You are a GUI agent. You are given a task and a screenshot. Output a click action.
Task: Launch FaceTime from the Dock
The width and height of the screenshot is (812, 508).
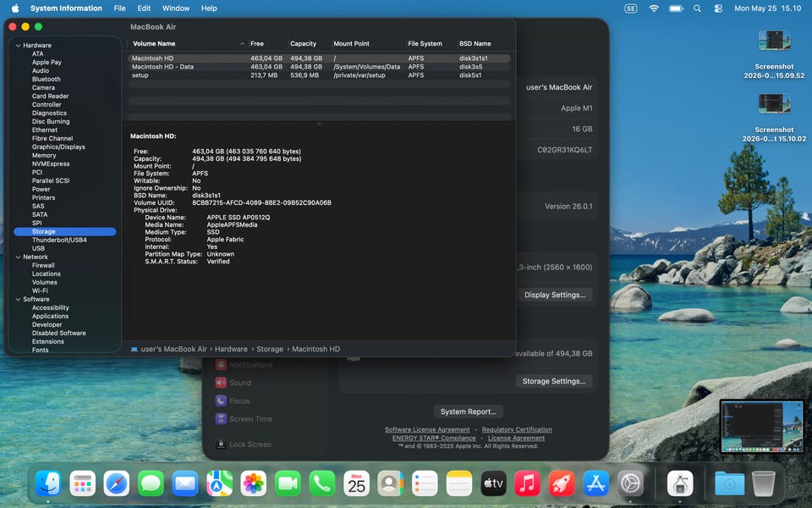click(288, 483)
